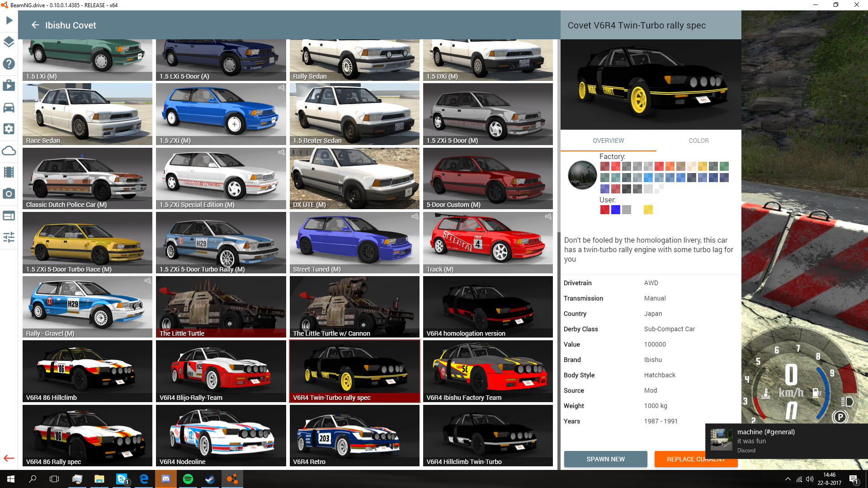Go back using arrow beside Ibishu Covet
This screenshot has height=488, width=868.
pyautogui.click(x=35, y=25)
